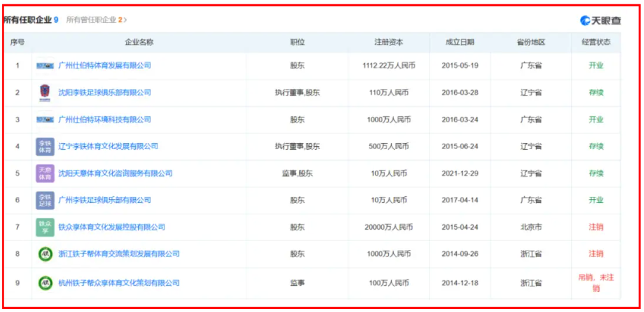Click 1000万人民币 in the 浙江铁子帮 row
The width and height of the screenshot is (644, 312).
389,254
